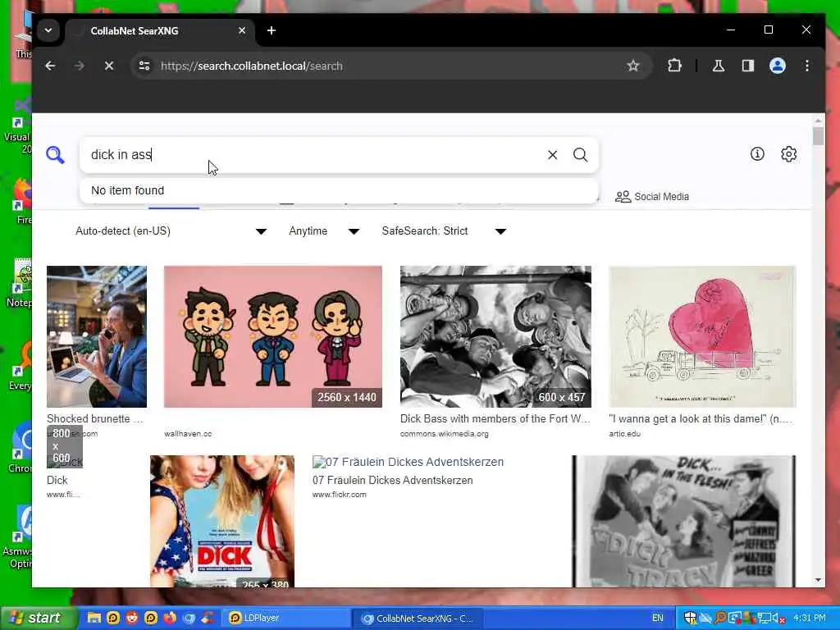The image size is (840, 630).
Task: Expand the Anytime time range dropdown
Action: click(323, 231)
